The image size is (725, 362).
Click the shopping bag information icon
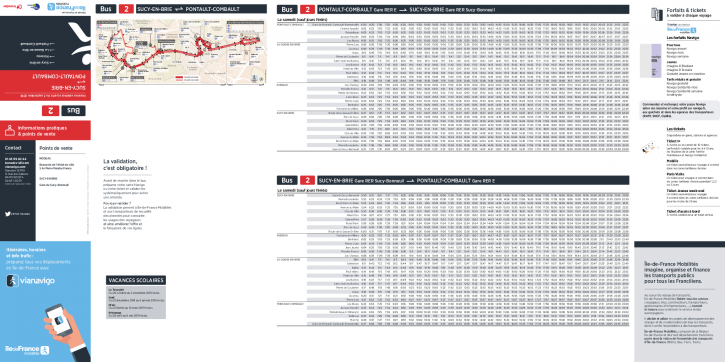pos(9,130)
